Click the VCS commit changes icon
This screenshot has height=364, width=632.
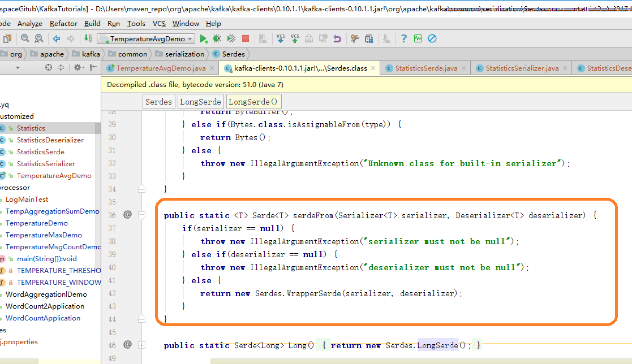coord(295,38)
